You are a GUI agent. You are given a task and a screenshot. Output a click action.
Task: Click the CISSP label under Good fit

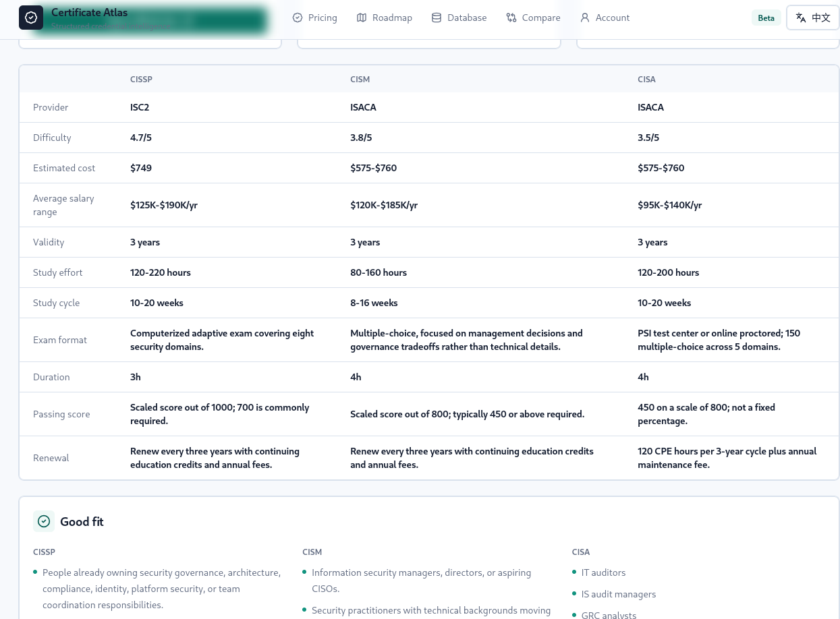coord(44,552)
